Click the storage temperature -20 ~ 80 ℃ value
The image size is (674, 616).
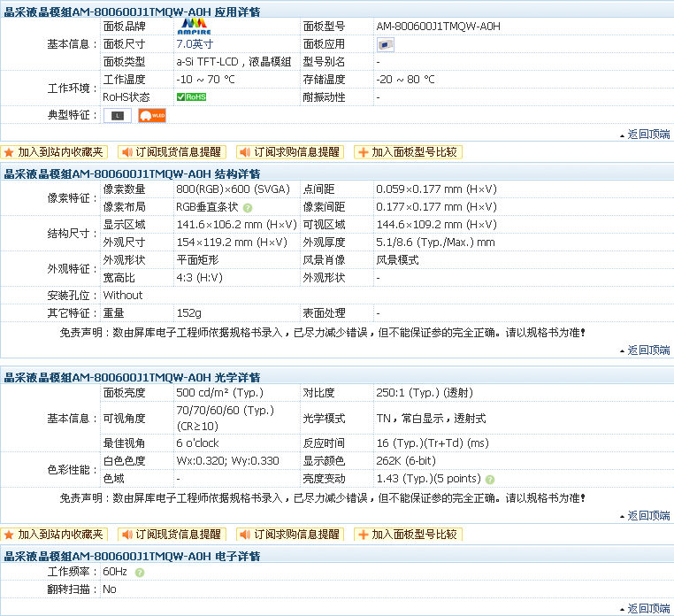[405, 80]
